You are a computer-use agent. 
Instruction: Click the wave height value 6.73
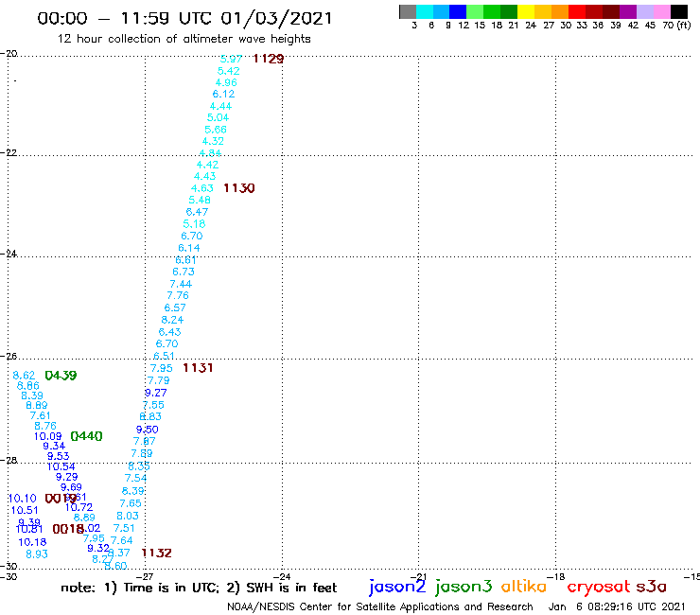point(184,272)
